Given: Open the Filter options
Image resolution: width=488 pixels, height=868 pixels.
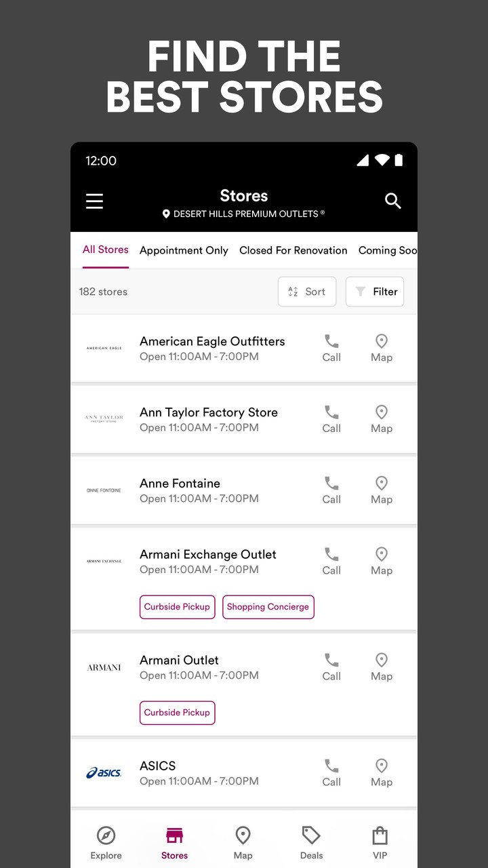Looking at the screenshot, I should [x=374, y=292].
